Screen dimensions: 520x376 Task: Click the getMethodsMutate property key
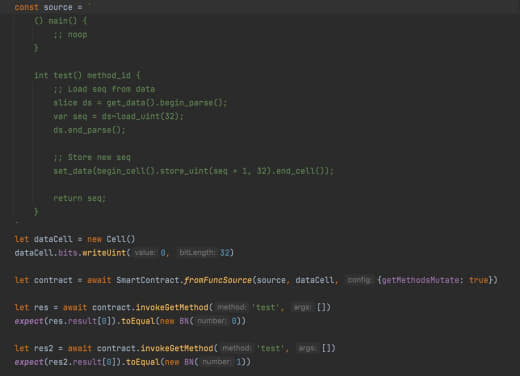click(420, 280)
